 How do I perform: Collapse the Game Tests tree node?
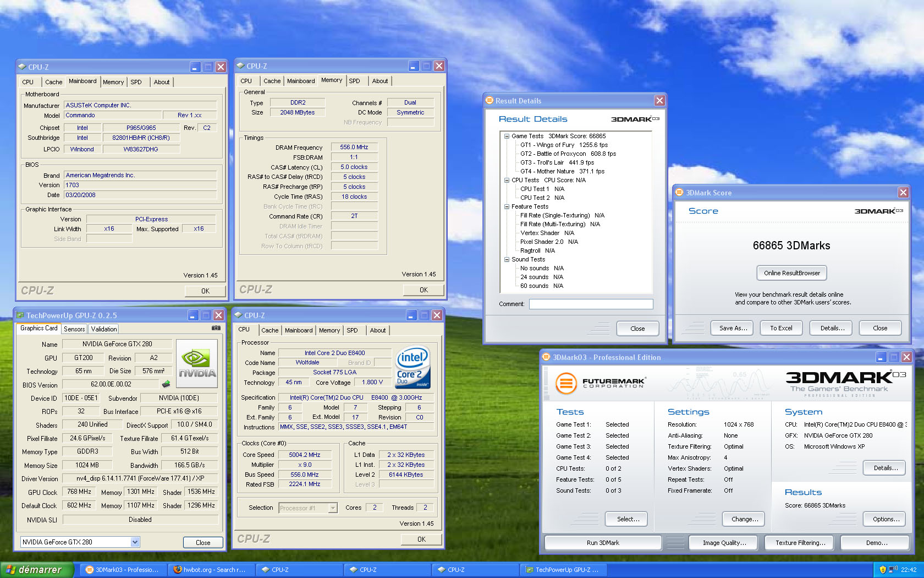coord(507,136)
